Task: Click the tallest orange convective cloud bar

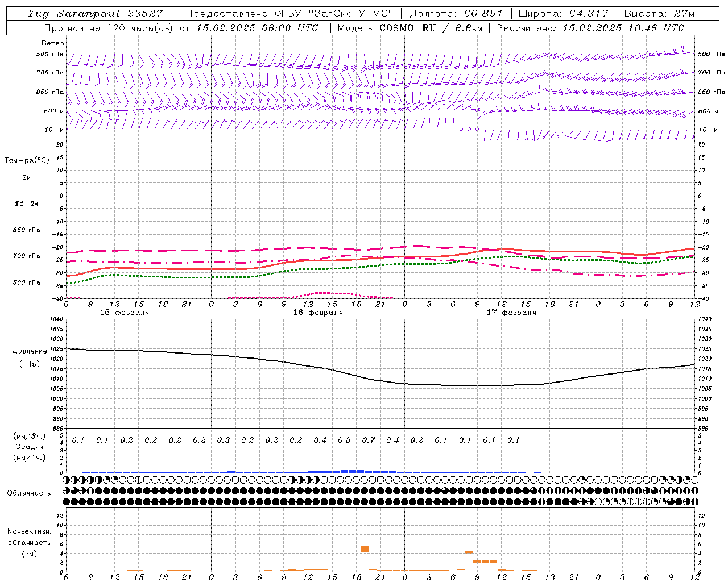Action: [x=365, y=549]
